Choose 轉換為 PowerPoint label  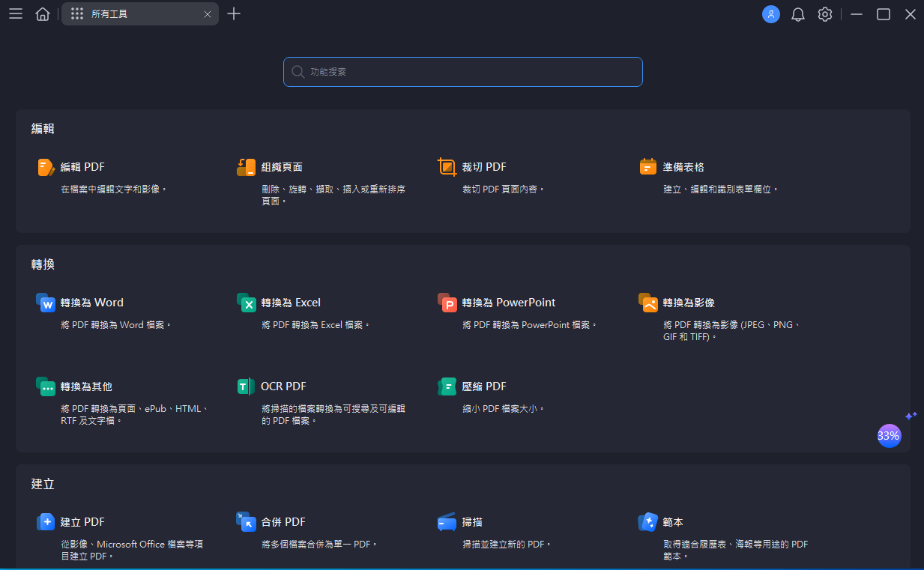click(x=509, y=303)
